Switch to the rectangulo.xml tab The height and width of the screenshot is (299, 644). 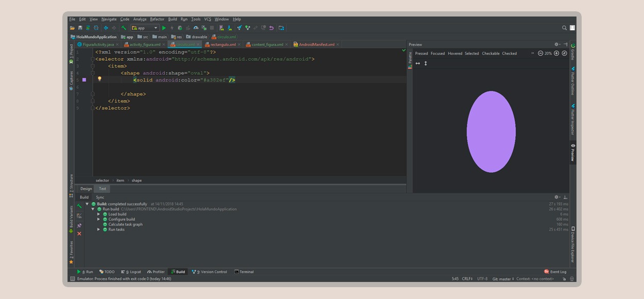tap(223, 44)
